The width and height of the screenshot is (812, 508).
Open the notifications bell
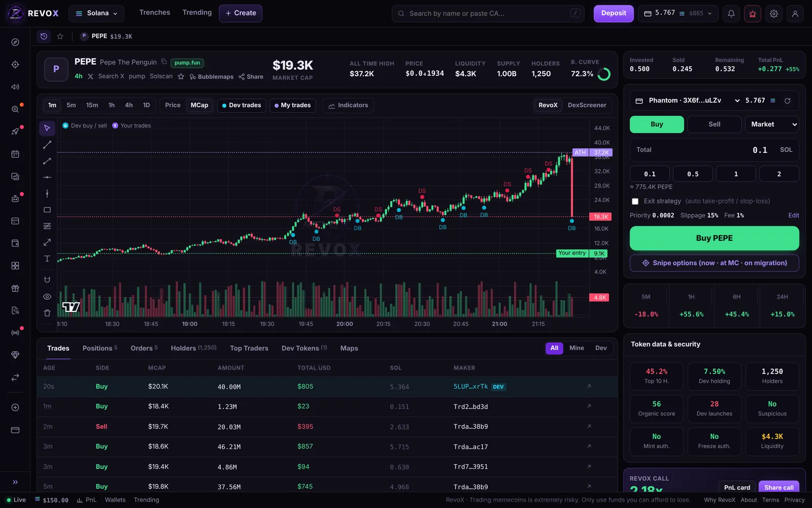731,14
